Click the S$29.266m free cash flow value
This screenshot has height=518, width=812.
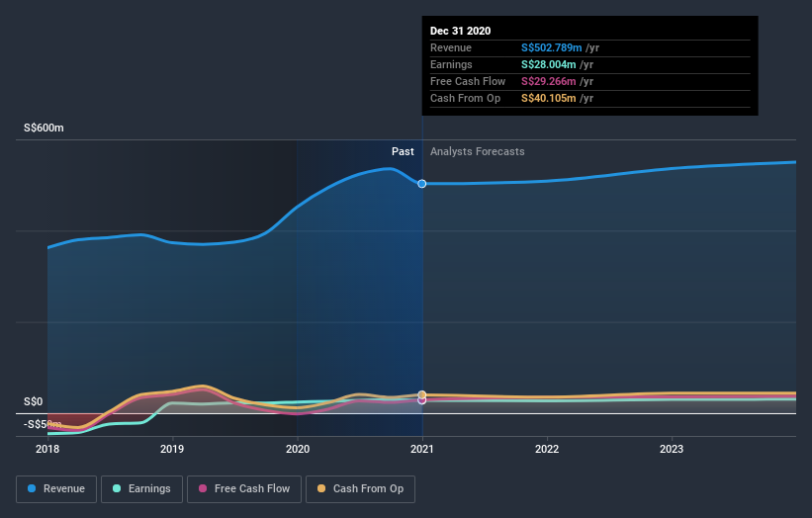548,81
